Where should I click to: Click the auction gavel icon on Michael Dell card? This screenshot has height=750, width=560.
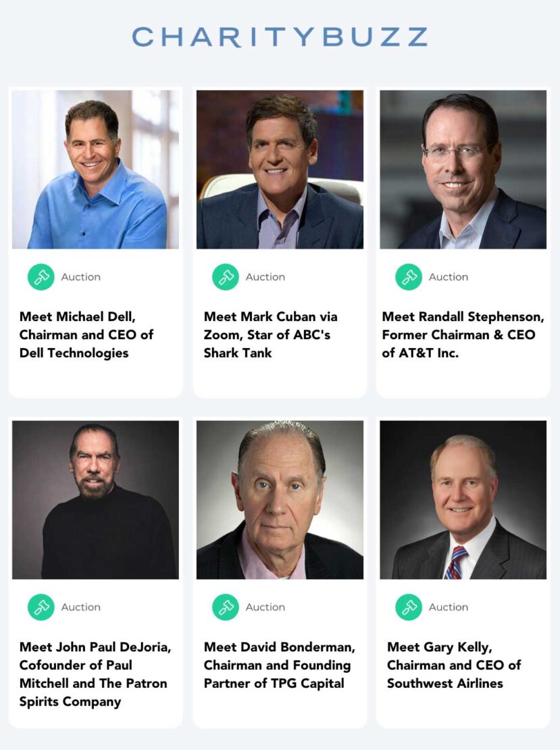41,277
